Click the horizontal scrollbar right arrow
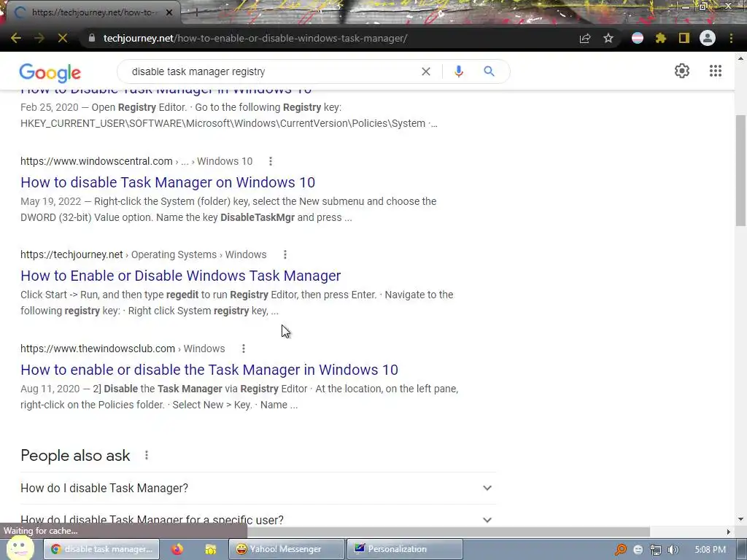 pyautogui.click(x=728, y=532)
